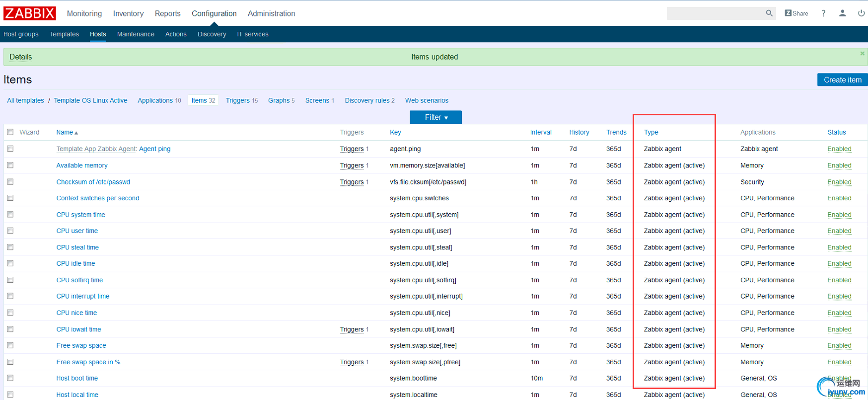Open the user profile icon
The width and height of the screenshot is (868, 400).
[842, 13]
